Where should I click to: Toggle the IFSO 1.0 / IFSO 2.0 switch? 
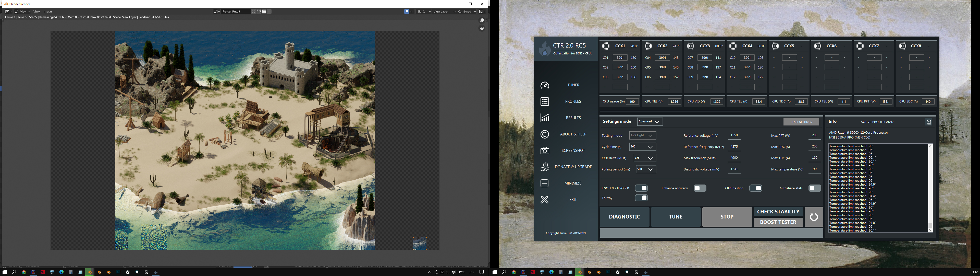pos(641,188)
